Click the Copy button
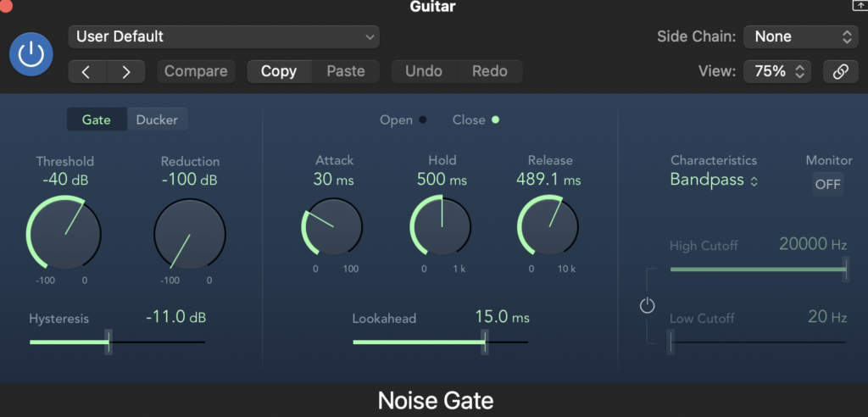 click(279, 72)
